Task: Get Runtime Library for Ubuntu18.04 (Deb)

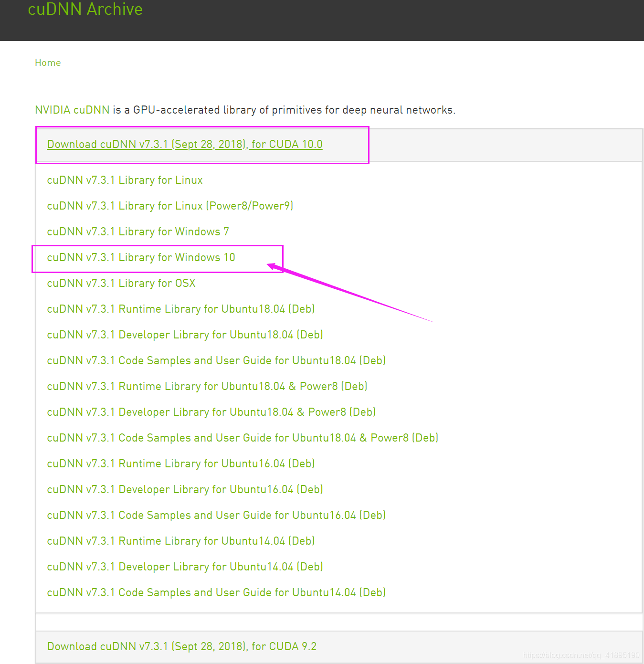Action: click(181, 309)
